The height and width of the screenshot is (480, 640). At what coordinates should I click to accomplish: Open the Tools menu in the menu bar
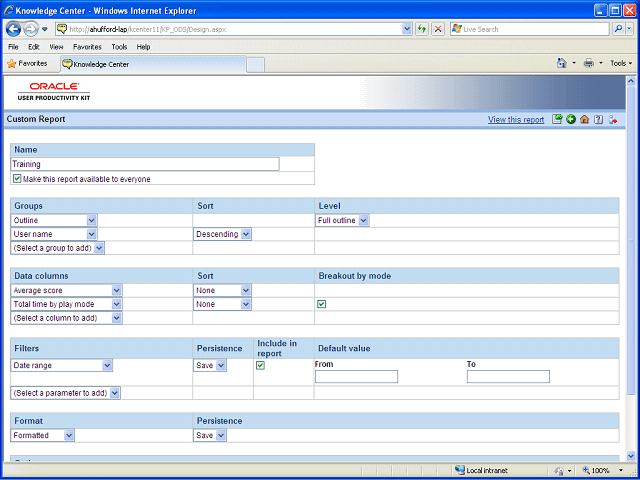119,47
